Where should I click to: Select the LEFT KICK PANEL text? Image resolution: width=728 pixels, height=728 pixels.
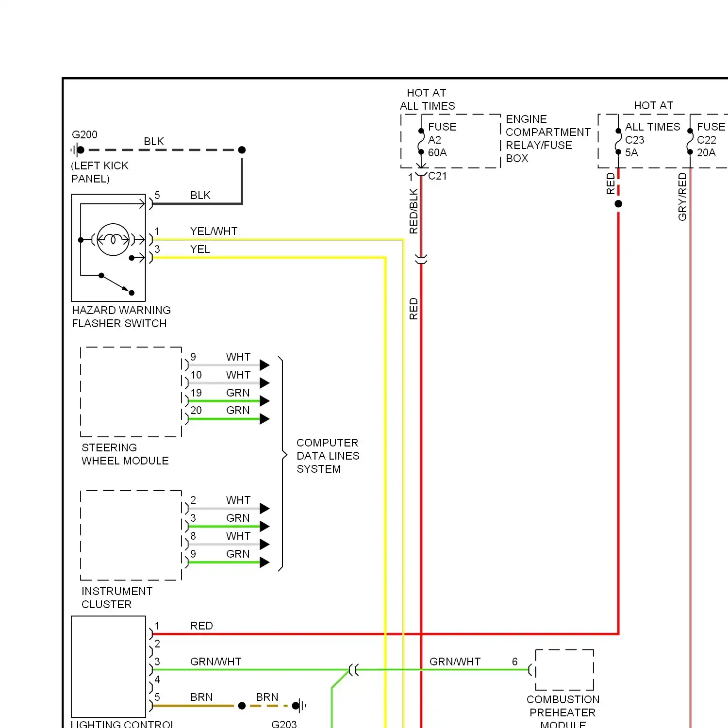pos(100,172)
